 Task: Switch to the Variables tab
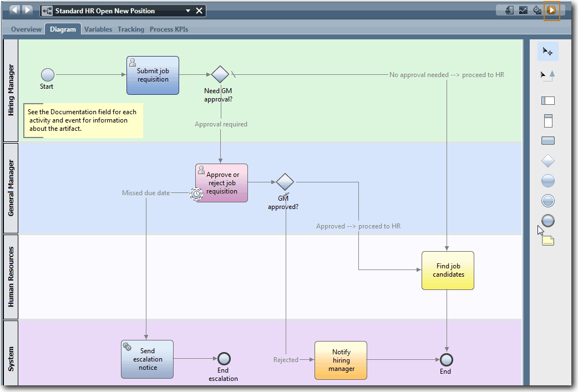tap(98, 29)
